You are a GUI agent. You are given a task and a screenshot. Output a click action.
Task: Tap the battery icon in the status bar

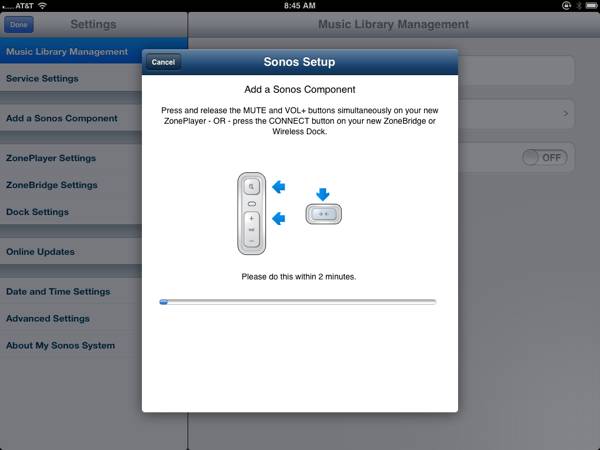591,5
